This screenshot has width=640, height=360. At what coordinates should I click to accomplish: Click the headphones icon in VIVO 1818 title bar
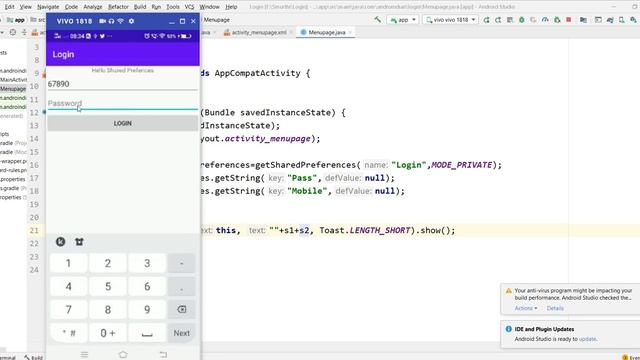pyautogui.click(x=111, y=21)
